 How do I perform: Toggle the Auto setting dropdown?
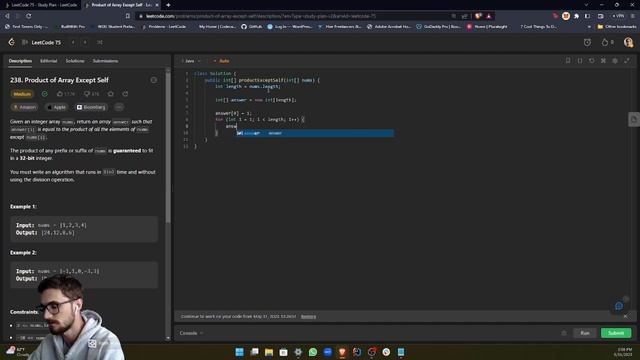pyautogui.click(x=222, y=61)
